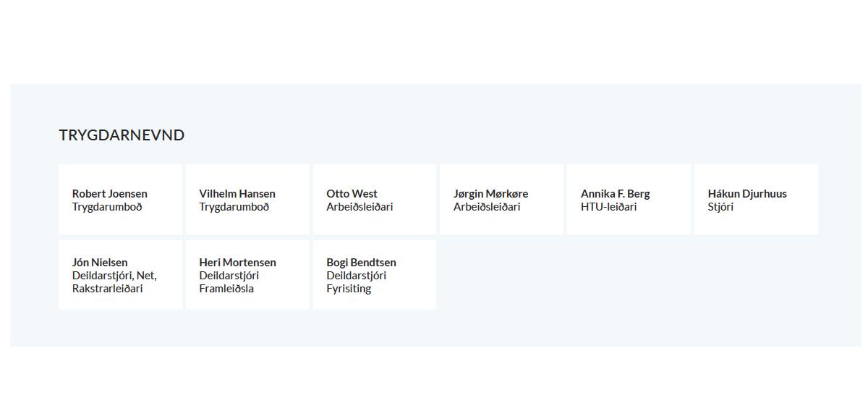
Task: Click Arbeiðsleiðari under Otto West
Action: (x=359, y=207)
